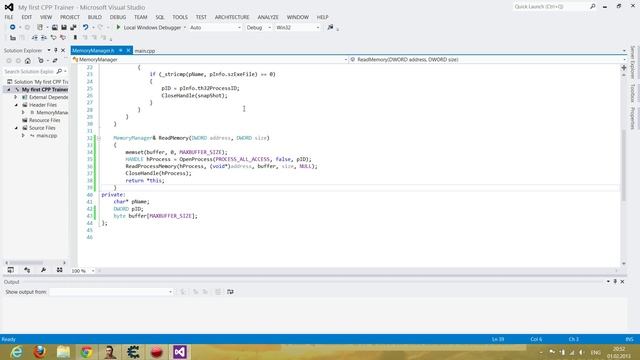The image size is (640, 360).
Task: Click the Quick Launch input field
Action: click(x=550, y=7)
